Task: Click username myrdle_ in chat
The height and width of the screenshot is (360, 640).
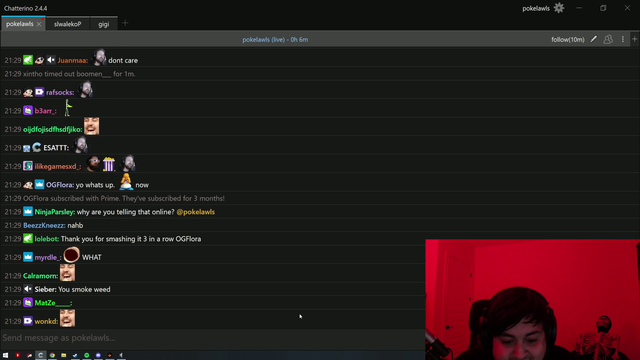Action: [x=48, y=258]
